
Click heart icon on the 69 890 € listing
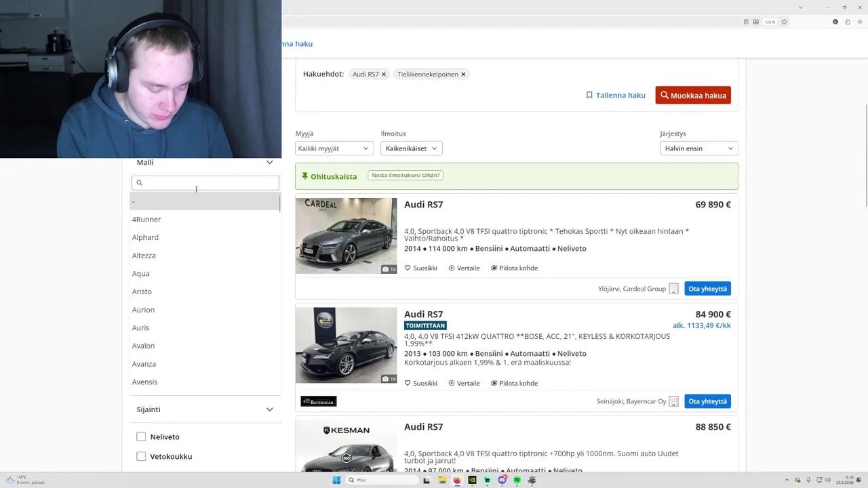point(408,268)
